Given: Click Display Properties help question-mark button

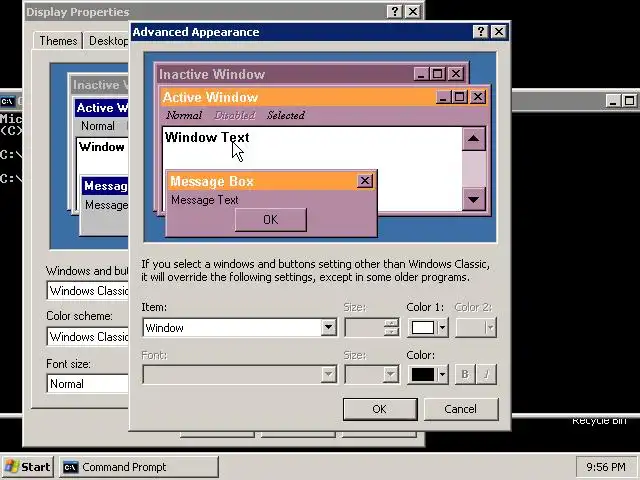Looking at the screenshot, I should [x=395, y=11].
